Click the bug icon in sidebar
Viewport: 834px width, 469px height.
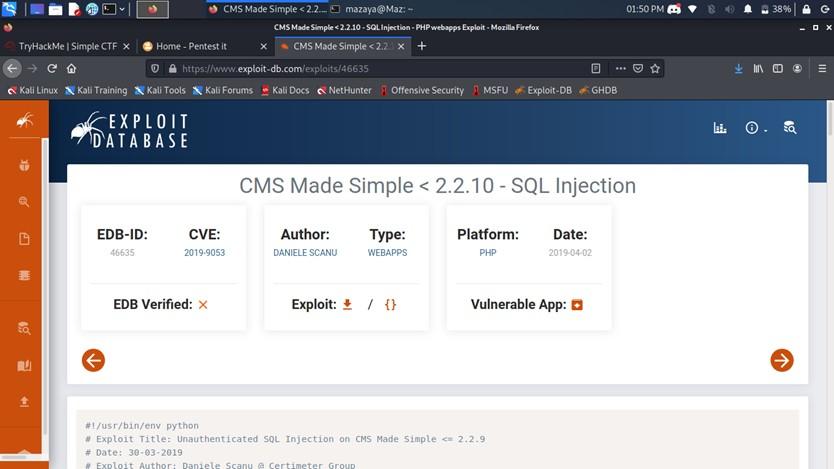coord(24,164)
